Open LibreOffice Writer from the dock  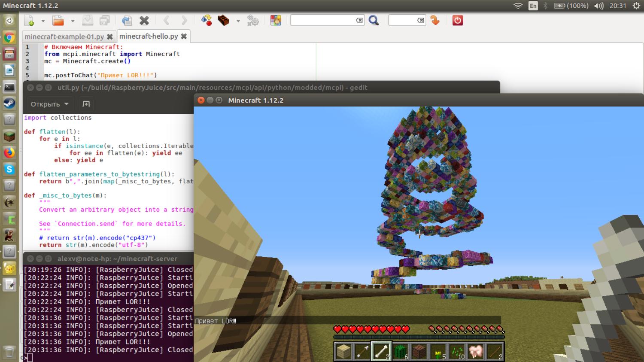[9, 70]
